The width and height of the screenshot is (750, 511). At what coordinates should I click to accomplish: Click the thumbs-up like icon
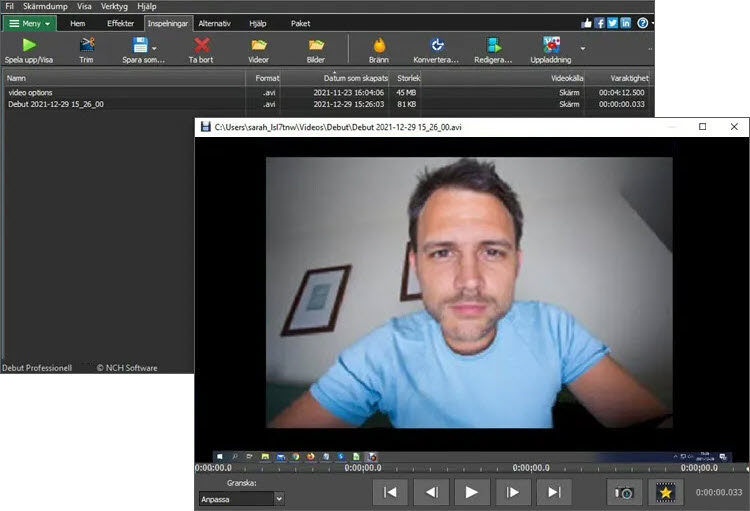[586, 23]
